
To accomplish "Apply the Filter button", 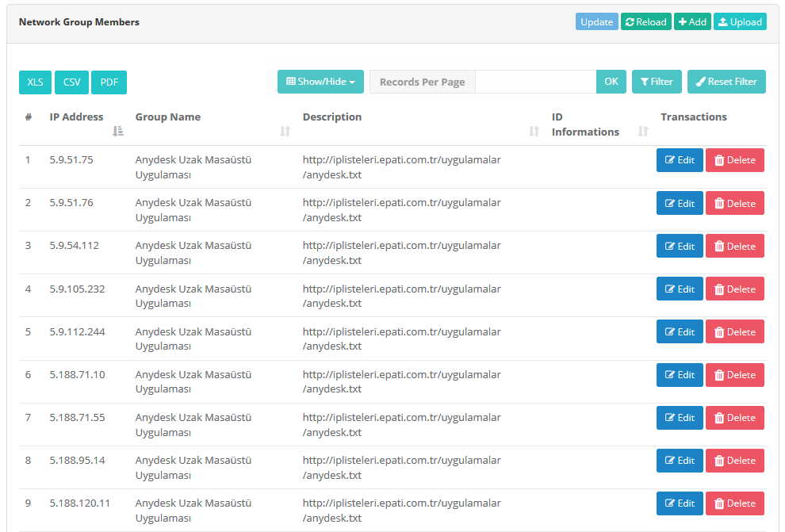I will [x=657, y=82].
